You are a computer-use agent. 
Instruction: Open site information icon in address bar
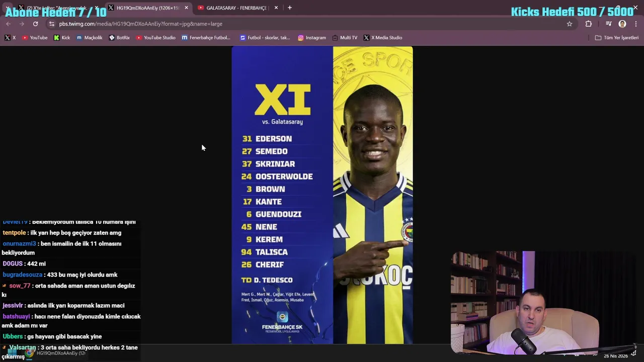51,24
